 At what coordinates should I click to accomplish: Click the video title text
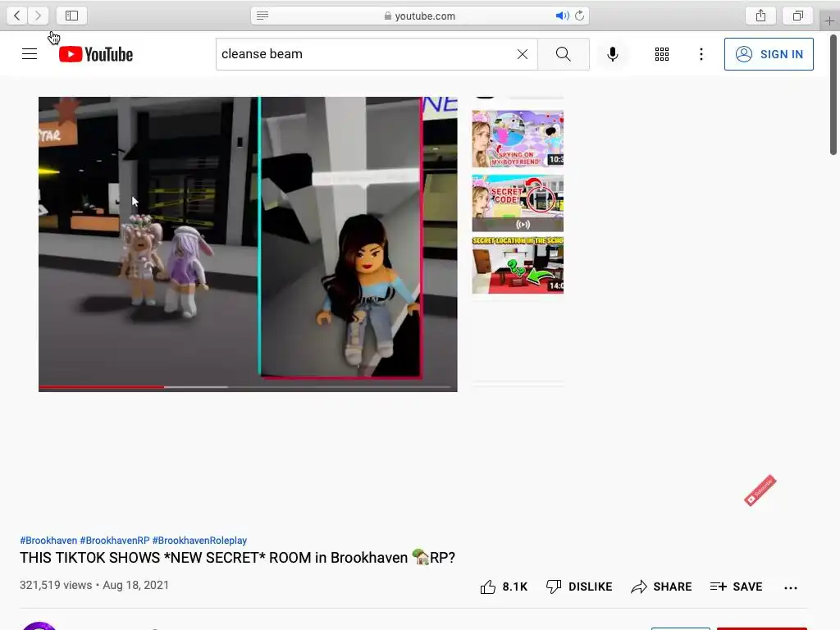237,558
